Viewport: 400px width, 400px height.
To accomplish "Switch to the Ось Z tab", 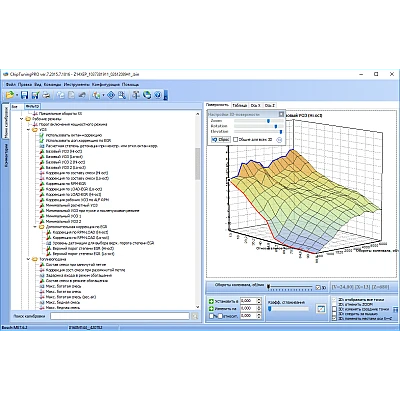I will [x=270, y=105].
